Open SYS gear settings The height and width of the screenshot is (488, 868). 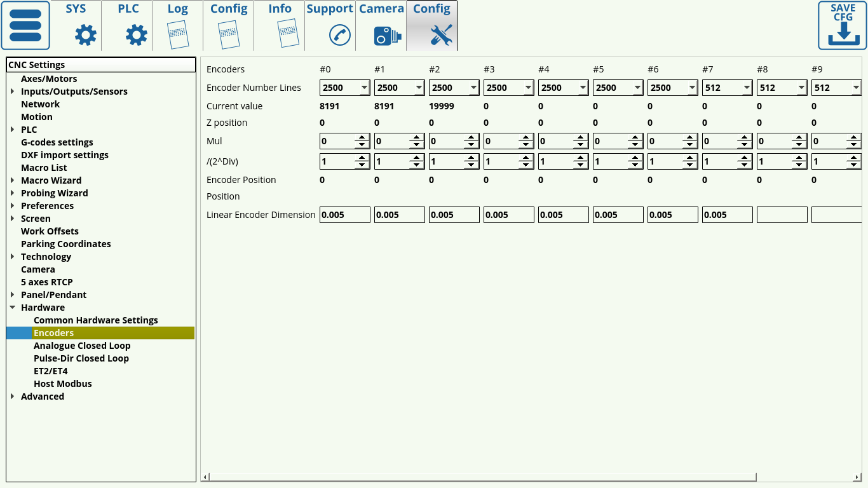click(x=76, y=25)
